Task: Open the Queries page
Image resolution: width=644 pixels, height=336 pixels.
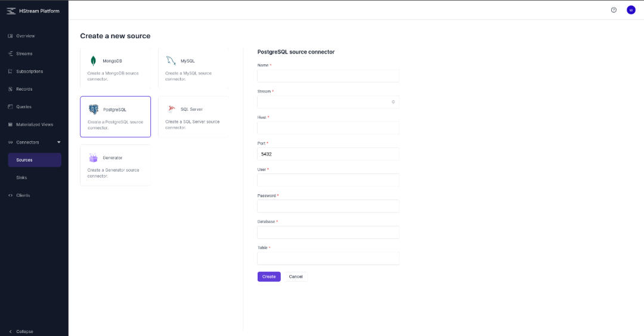Action: [x=24, y=107]
